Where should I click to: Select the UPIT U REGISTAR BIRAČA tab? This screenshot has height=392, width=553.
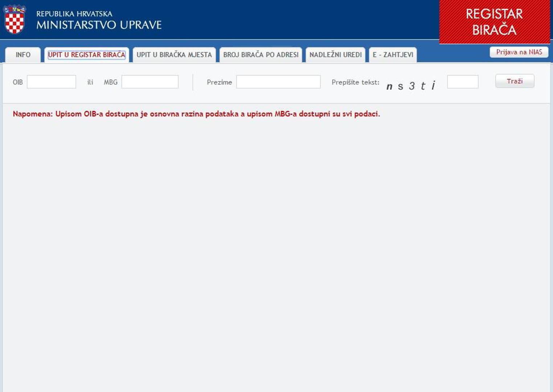(x=86, y=55)
